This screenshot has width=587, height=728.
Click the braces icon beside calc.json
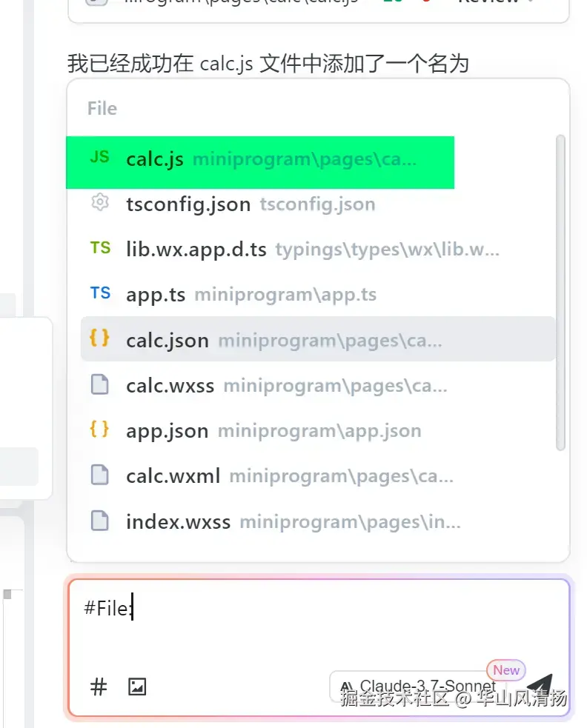[x=99, y=338]
